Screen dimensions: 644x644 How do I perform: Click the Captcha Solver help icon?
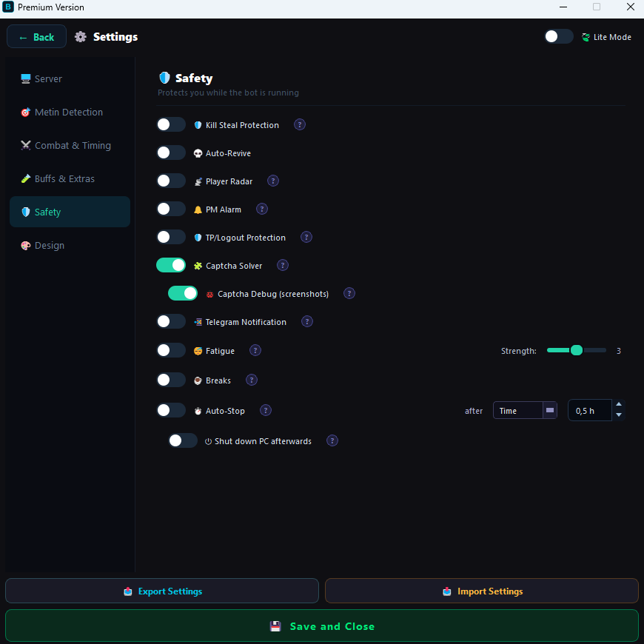click(x=282, y=265)
